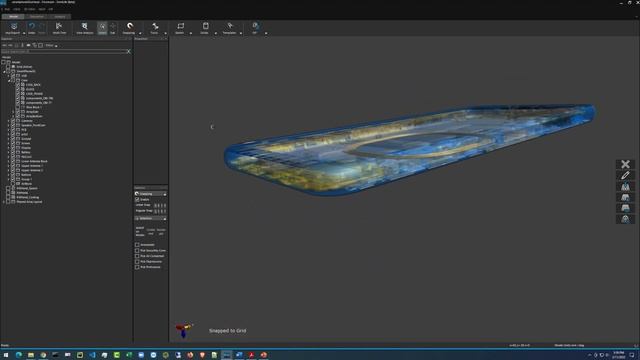Image resolution: width=640 pixels, height=360 pixels.
Task: Toggle the Battery visibility checkbox in the tree
Action: 13,152
